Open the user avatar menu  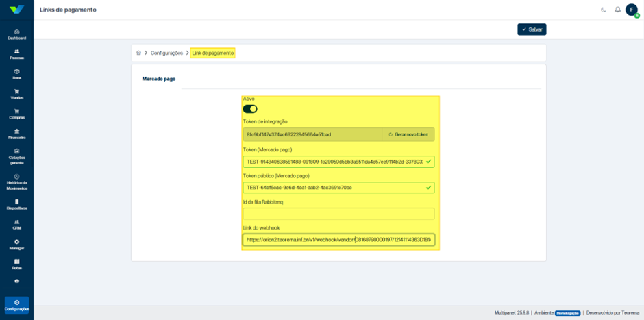pos(632,10)
